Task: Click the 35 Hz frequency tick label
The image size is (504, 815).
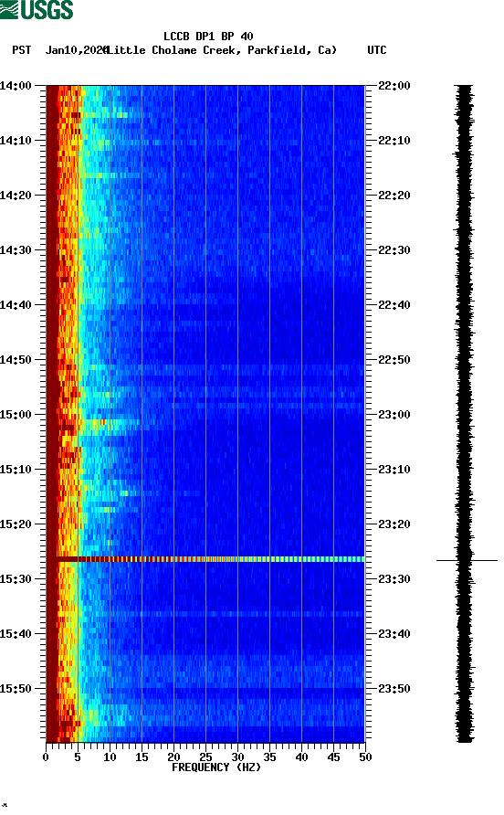Action: [269, 757]
